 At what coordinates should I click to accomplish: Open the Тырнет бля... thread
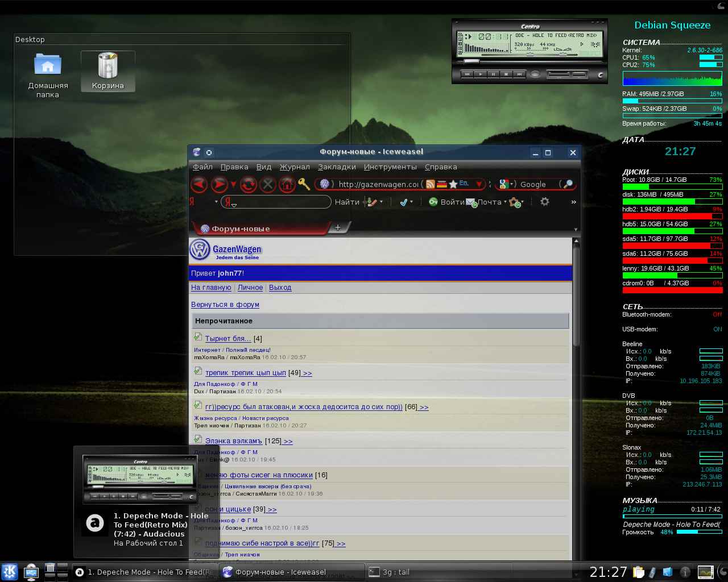228,339
